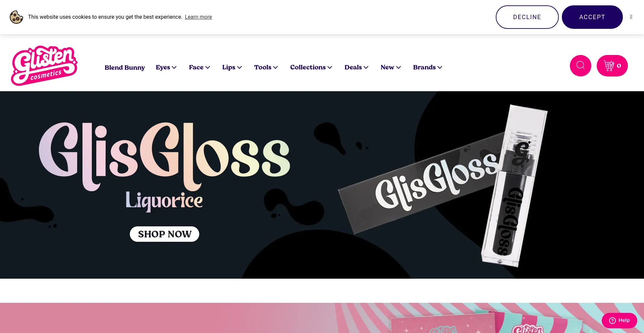This screenshot has width=644, height=333.
Task: Expand the Deals menu chevron
Action: point(366,67)
